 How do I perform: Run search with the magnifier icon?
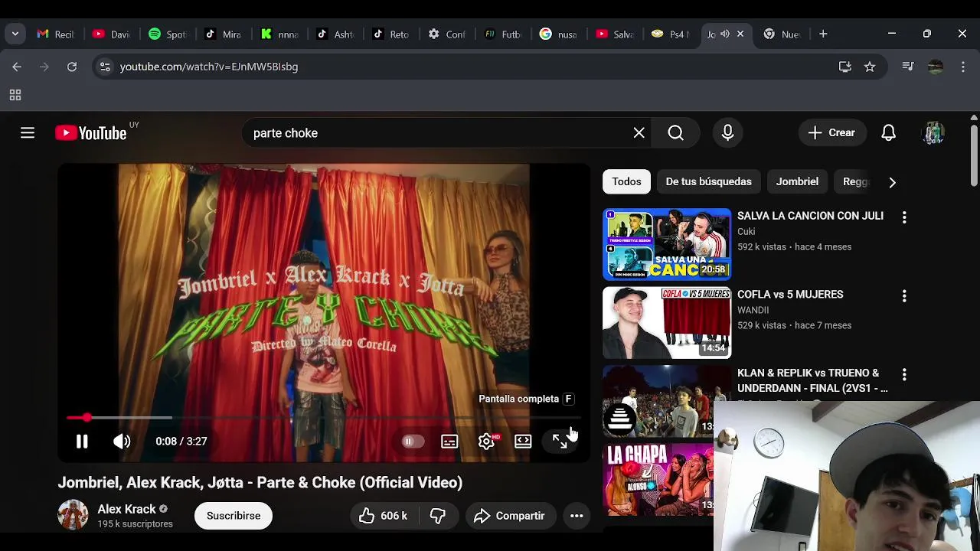(x=675, y=133)
